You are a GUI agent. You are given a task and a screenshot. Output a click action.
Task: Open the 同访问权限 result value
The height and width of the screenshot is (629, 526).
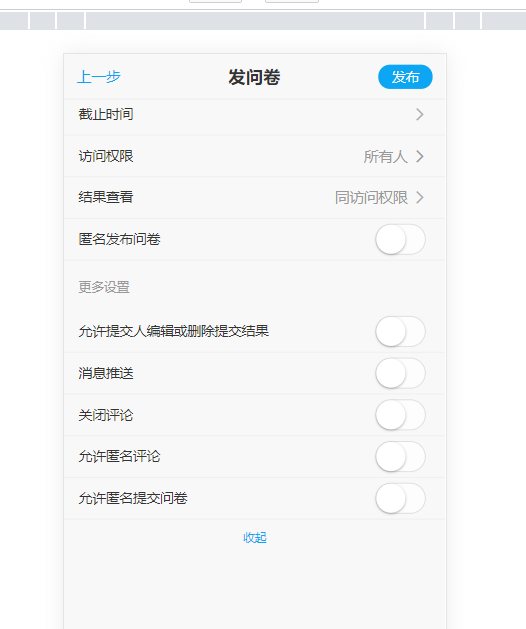[372, 198]
